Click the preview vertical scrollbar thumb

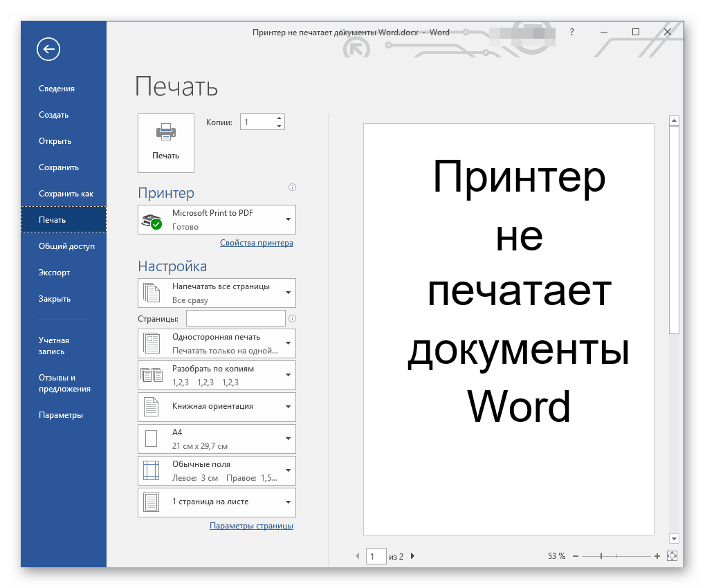point(674,230)
